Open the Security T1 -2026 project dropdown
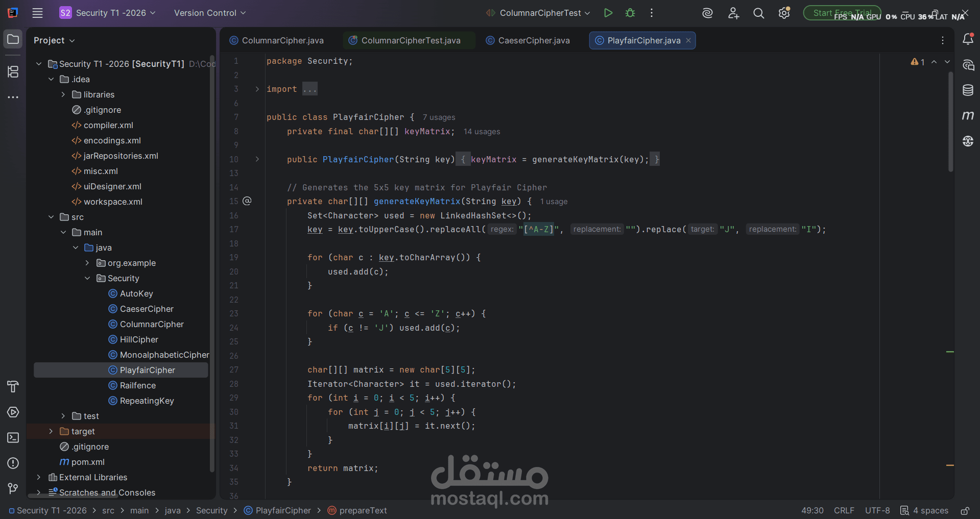980x519 pixels. point(108,13)
